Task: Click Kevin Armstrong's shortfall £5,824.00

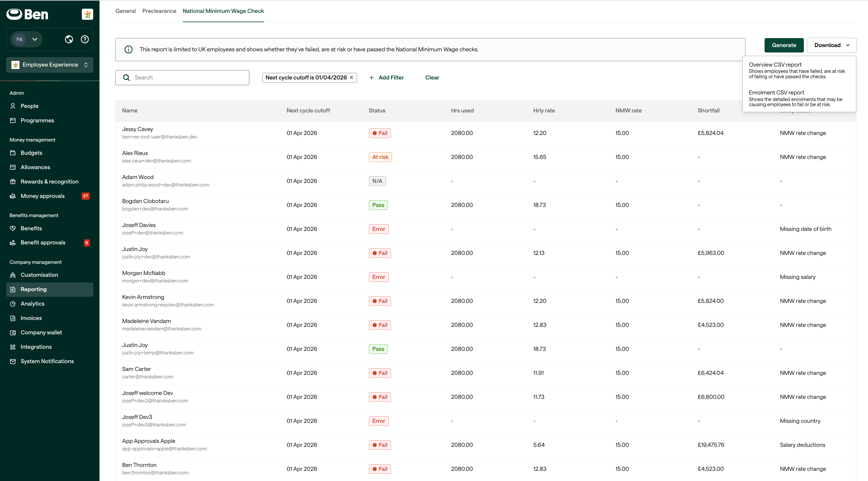Action: pyautogui.click(x=710, y=301)
